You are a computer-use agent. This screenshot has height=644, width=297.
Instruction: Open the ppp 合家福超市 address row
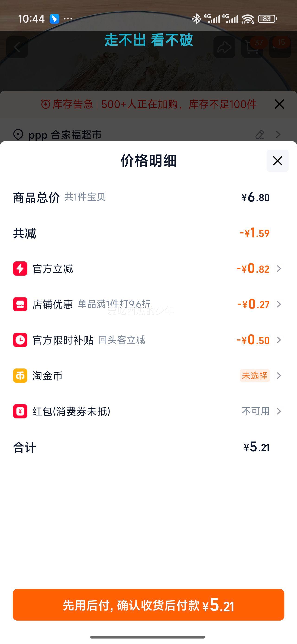pyautogui.click(x=65, y=135)
